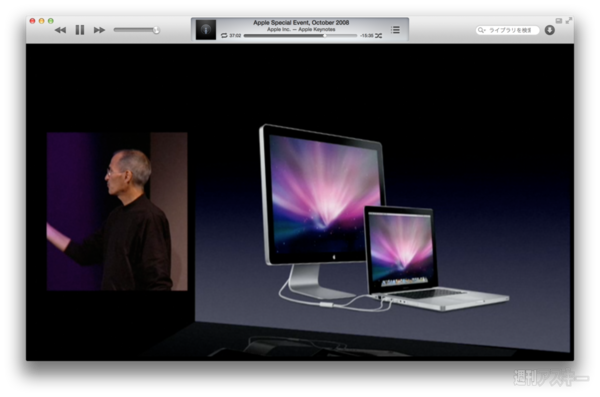Viewport: 600px width, 397px height.
Task: Open search options magnifier dropdown
Action: coord(481,30)
